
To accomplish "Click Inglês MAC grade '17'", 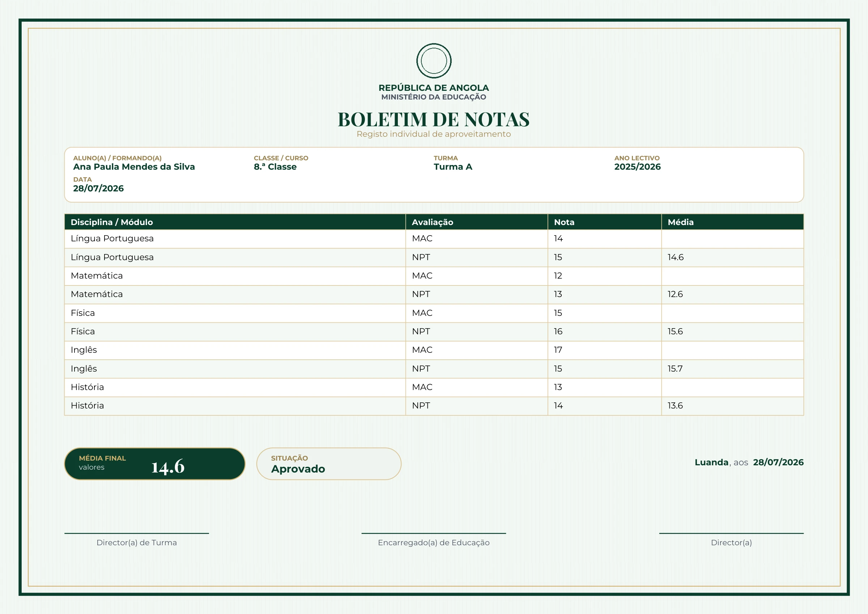I will [558, 350].
